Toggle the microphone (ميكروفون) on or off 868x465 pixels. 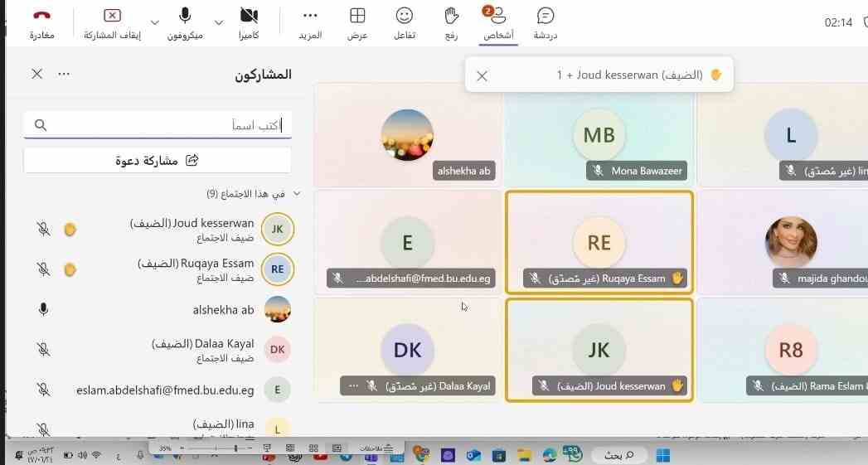(x=185, y=16)
